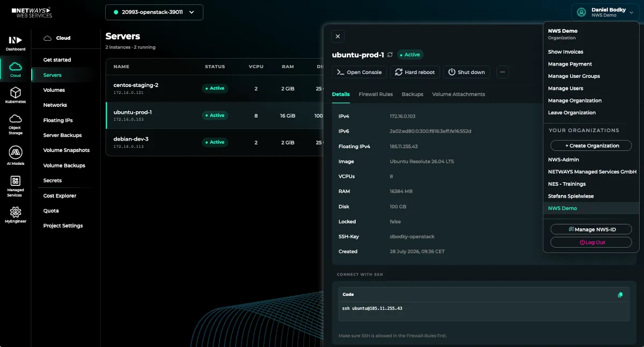Open AI Models sidebar icon
644x347 pixels.
16,155
